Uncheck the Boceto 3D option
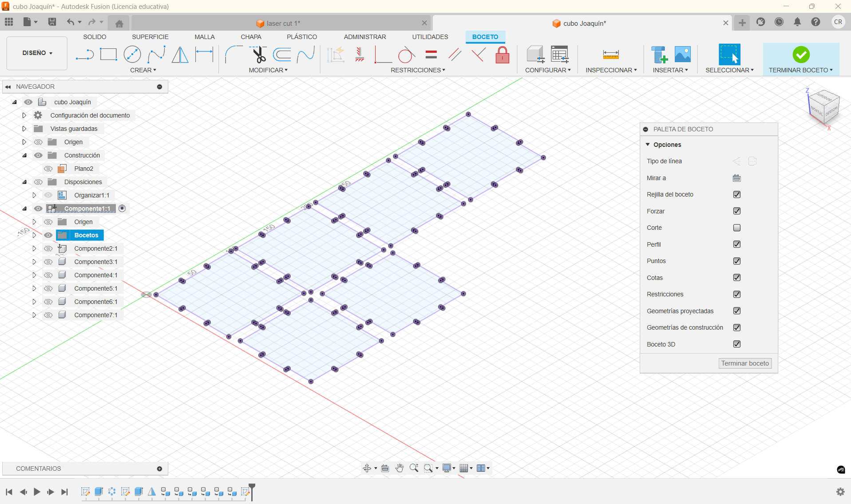 pyautogui.click(x=737, y=344)
